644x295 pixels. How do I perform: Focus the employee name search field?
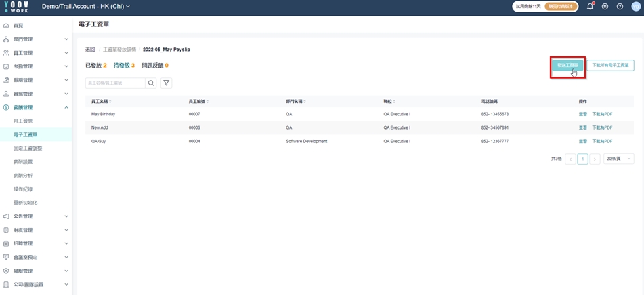click(x=115, y=83)
